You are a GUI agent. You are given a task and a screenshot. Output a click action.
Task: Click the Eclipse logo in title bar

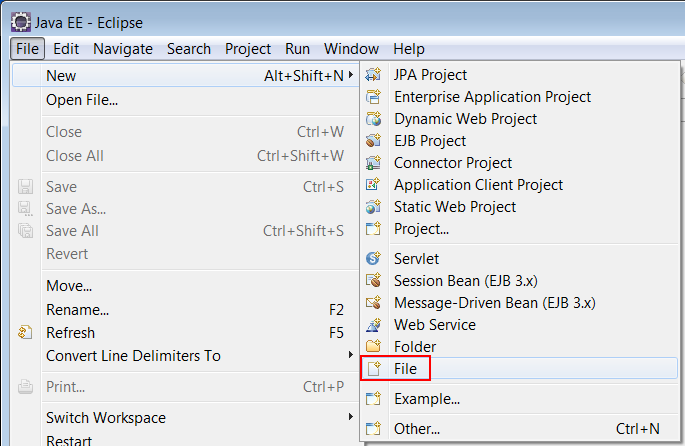click(x=21, y=22)
